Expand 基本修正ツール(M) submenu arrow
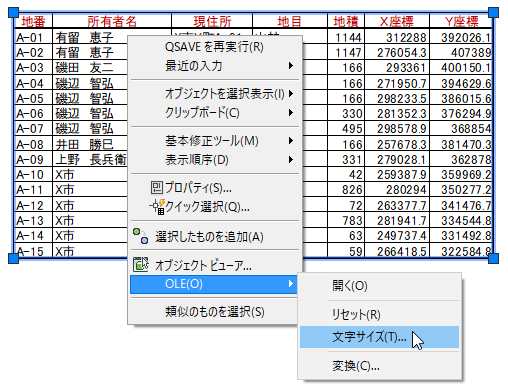Viewport: 508px width, 388px height. point(291,141)
